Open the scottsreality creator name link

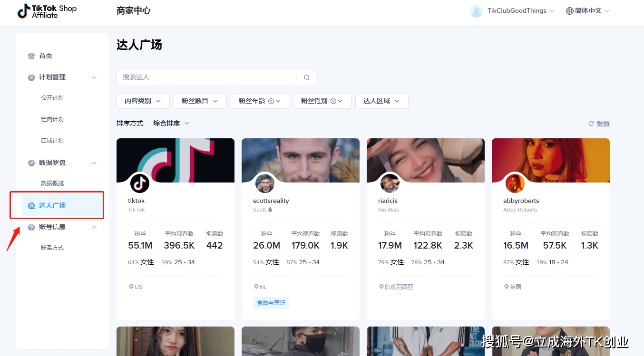[x=271, y=201]
